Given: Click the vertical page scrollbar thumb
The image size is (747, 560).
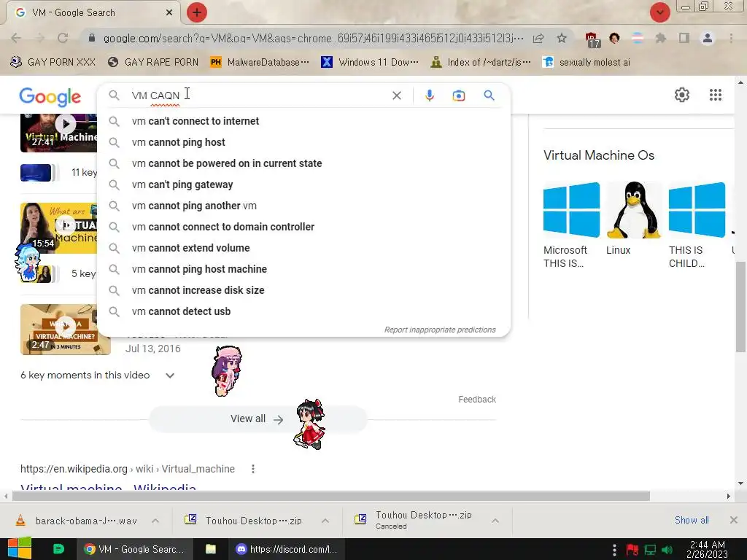Looking at the screenshot, I should (x=740, y=307).
